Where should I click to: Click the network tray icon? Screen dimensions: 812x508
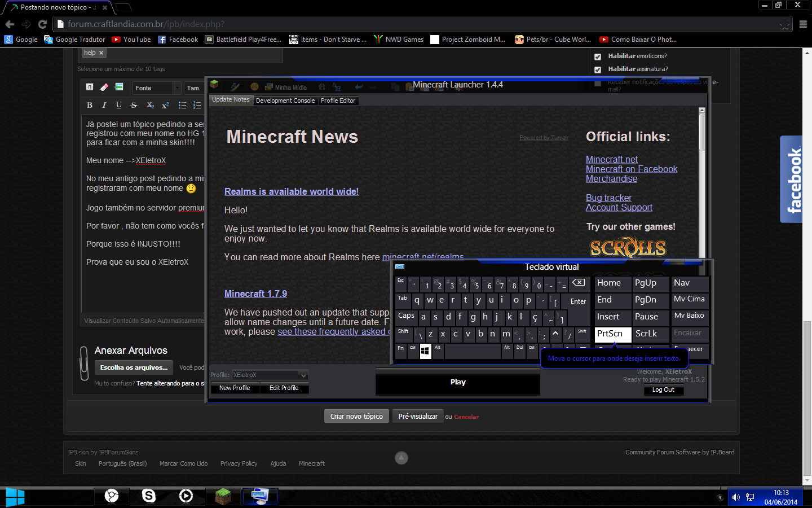[750, 497]
